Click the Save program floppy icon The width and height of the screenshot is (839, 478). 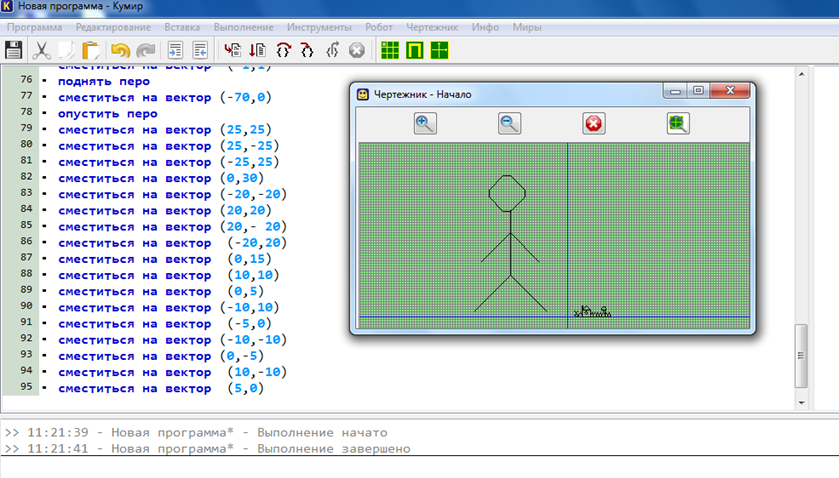click(13, 50)
